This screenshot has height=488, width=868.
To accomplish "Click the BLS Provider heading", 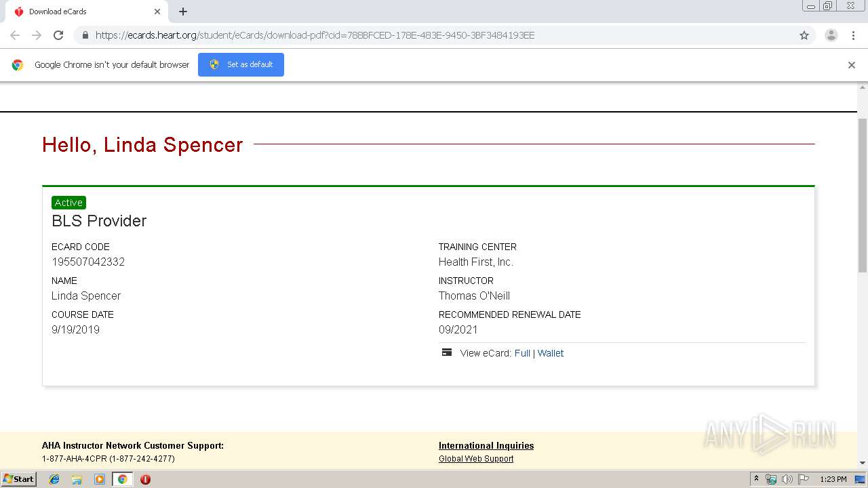I will [x=99, y=221].
